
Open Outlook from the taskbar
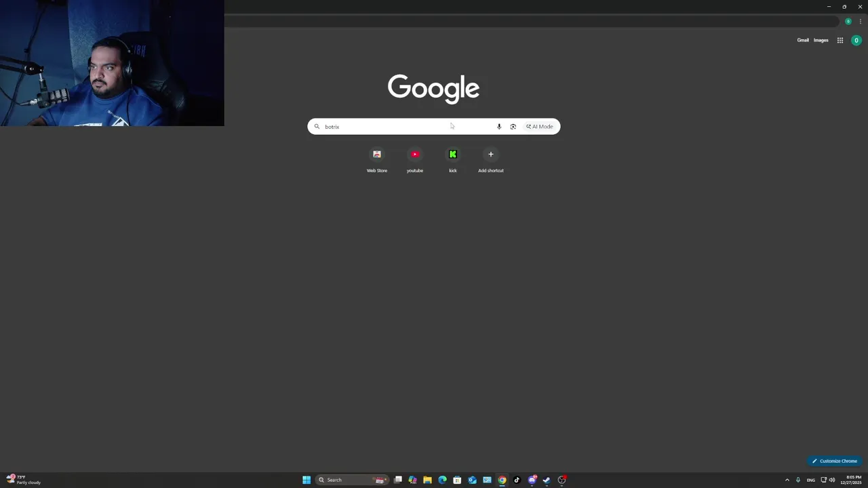coord(472,480)
